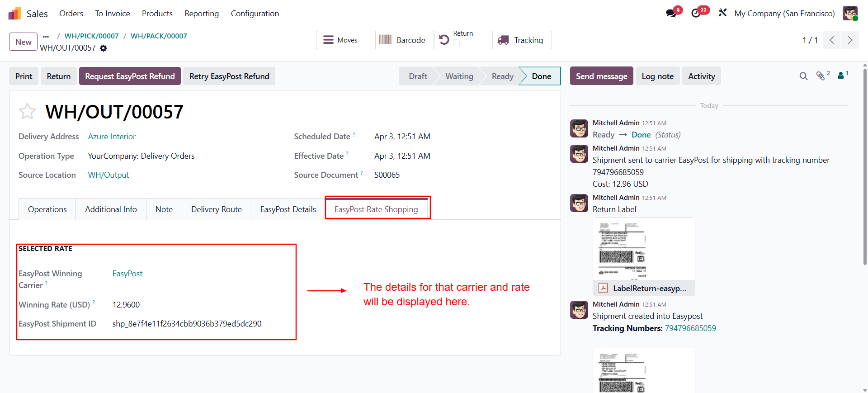868x393 pixels.
Task: Open the Return smart button
Action: tap(463, 40)
